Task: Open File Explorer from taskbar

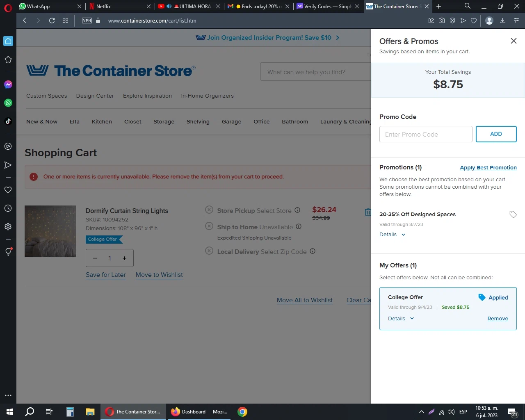Action: point(90,412)
